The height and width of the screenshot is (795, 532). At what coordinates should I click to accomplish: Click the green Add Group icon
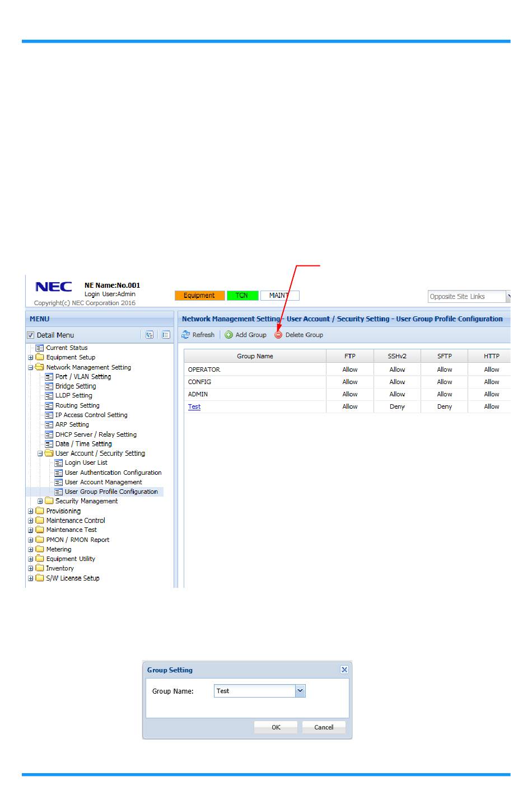(229, 335)
